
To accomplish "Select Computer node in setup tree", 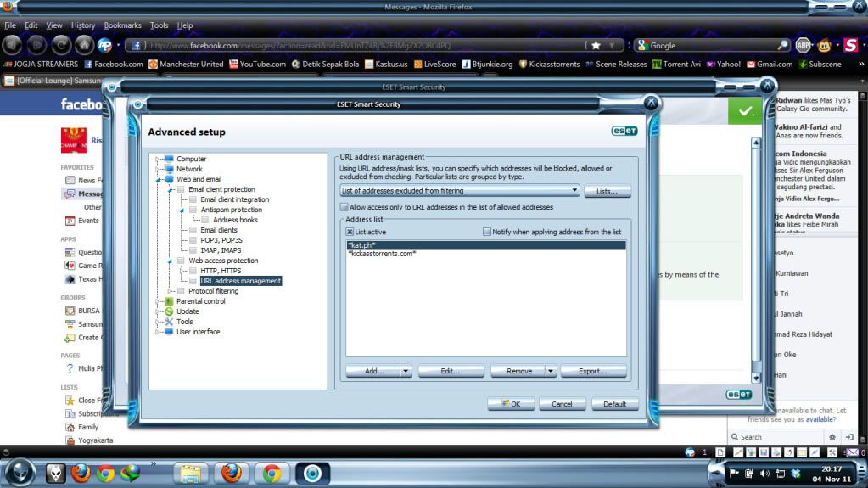I will (191, 159).
